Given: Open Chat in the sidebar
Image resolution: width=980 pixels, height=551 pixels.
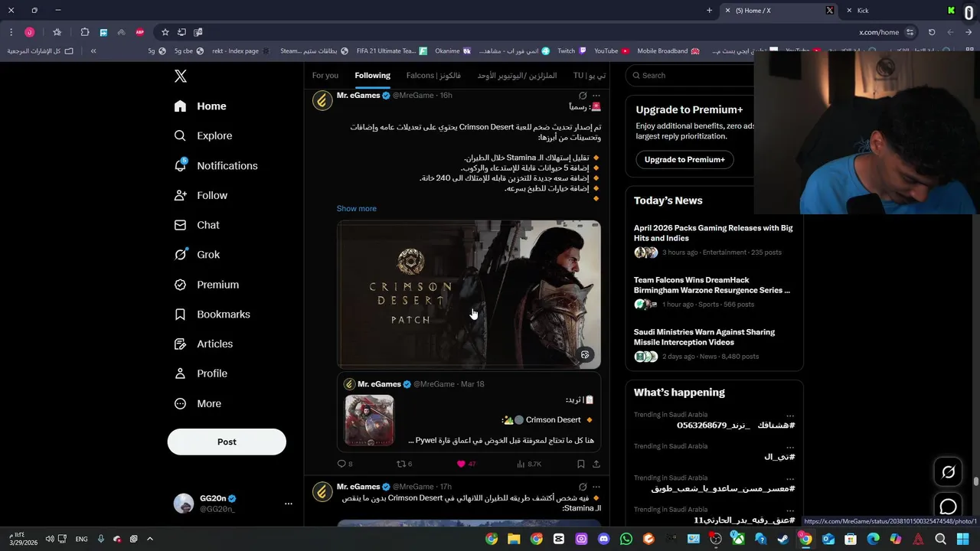Looking at the screenshot, I should coord(198,225).
